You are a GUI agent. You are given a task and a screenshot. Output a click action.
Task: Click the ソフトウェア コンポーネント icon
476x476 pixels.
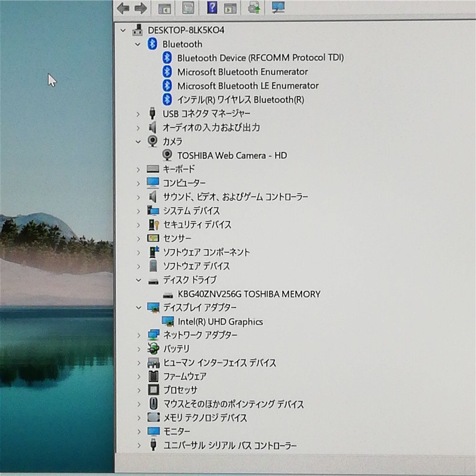pos(154,252)
